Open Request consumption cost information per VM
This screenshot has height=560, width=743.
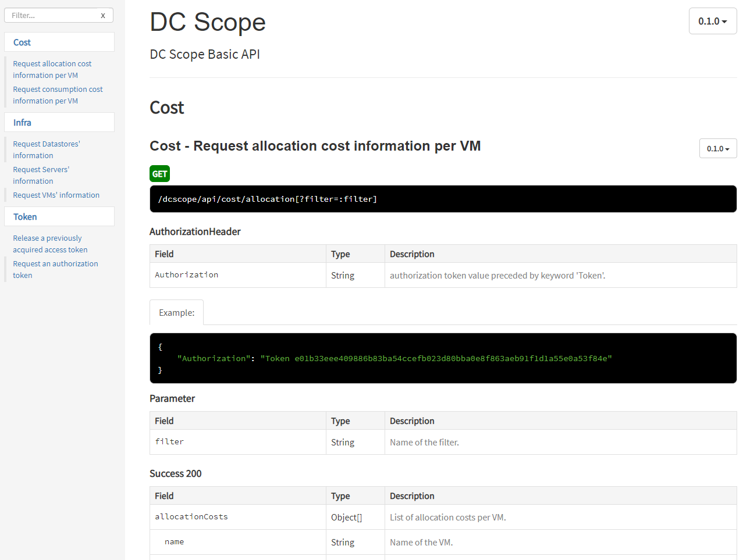pyautogui.click(x=58, y=95)
